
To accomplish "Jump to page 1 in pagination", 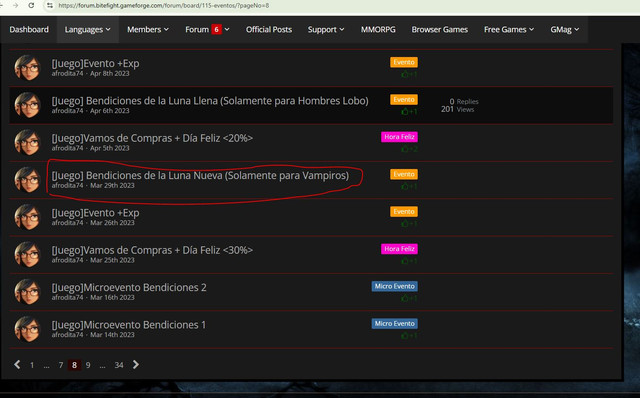I will tap(32, 365).
